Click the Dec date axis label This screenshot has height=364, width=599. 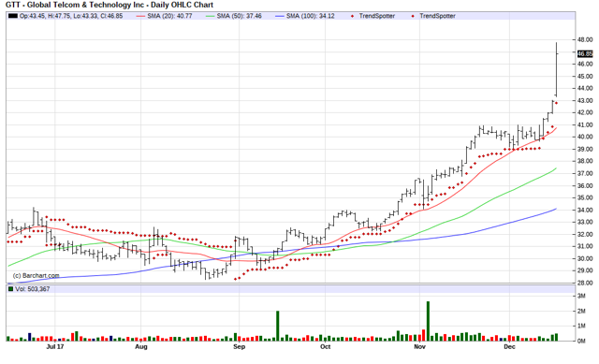509,347
